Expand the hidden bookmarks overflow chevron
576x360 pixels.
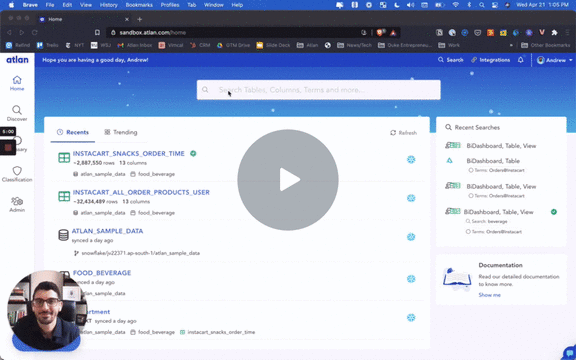tap(511, 45)
